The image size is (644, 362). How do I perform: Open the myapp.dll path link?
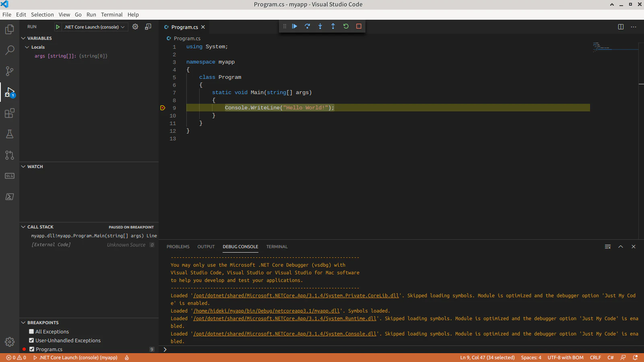pyautogui.click(x=266, y=311)
